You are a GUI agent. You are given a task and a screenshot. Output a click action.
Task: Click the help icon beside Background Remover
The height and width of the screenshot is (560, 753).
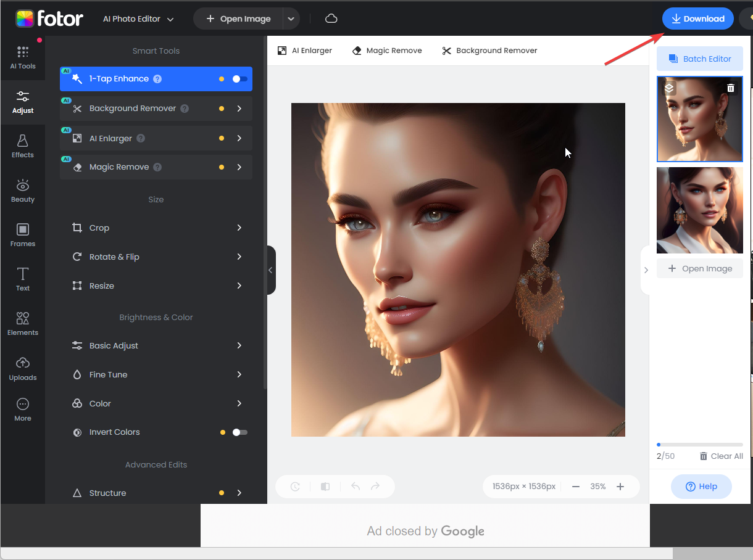[x=185, y=109]
